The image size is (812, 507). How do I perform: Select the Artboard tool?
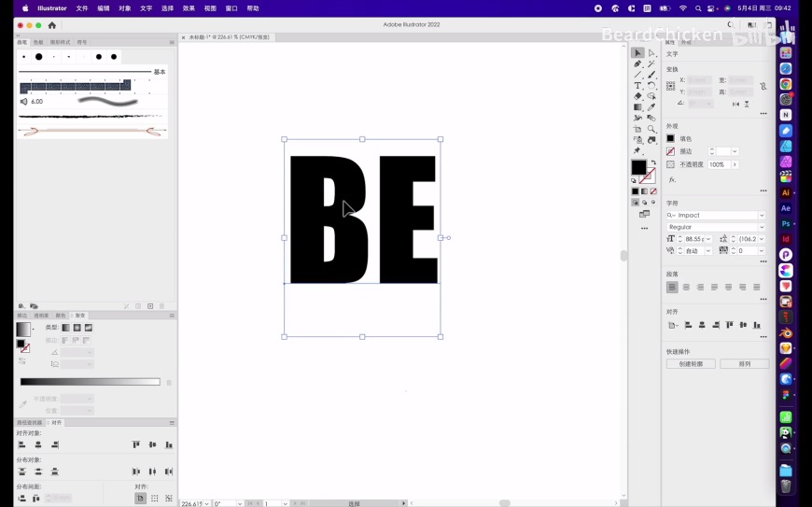pyautogui.click(x=637, y=129)
